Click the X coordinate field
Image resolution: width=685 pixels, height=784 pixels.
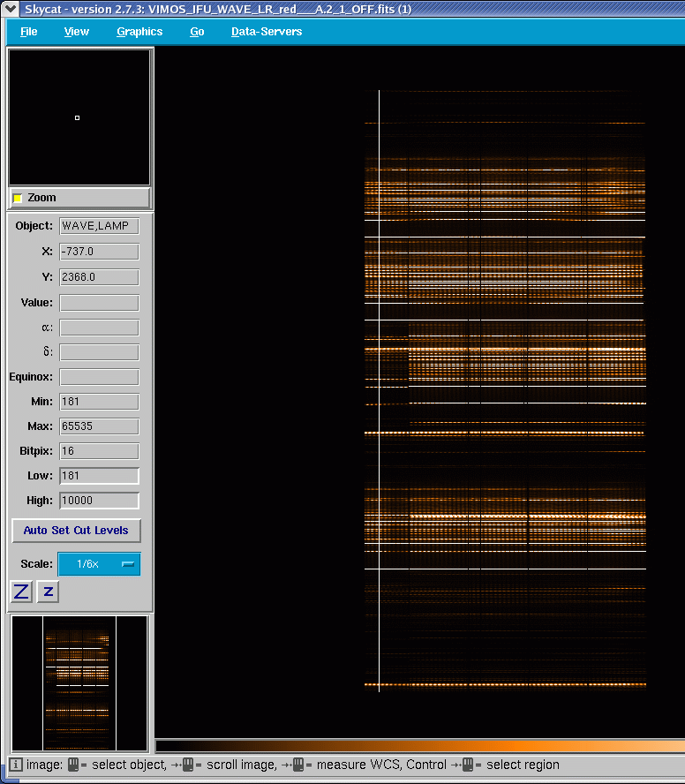click(99, 252)
